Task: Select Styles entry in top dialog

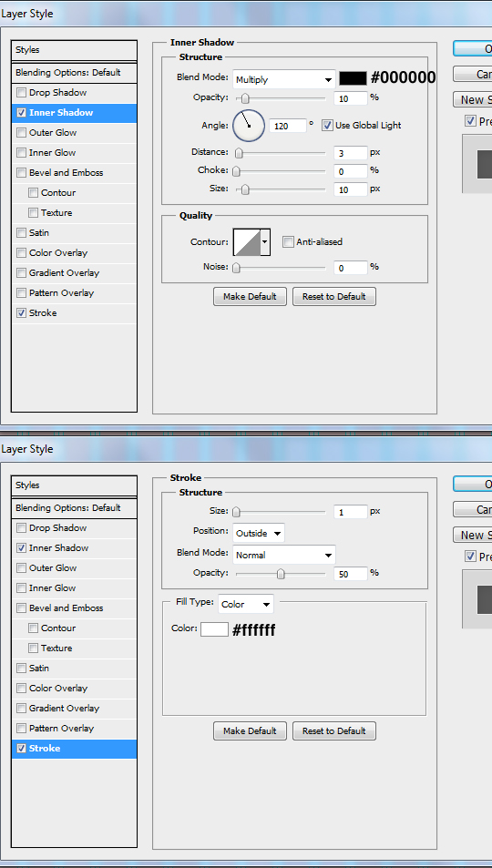Action: [74, 50]
